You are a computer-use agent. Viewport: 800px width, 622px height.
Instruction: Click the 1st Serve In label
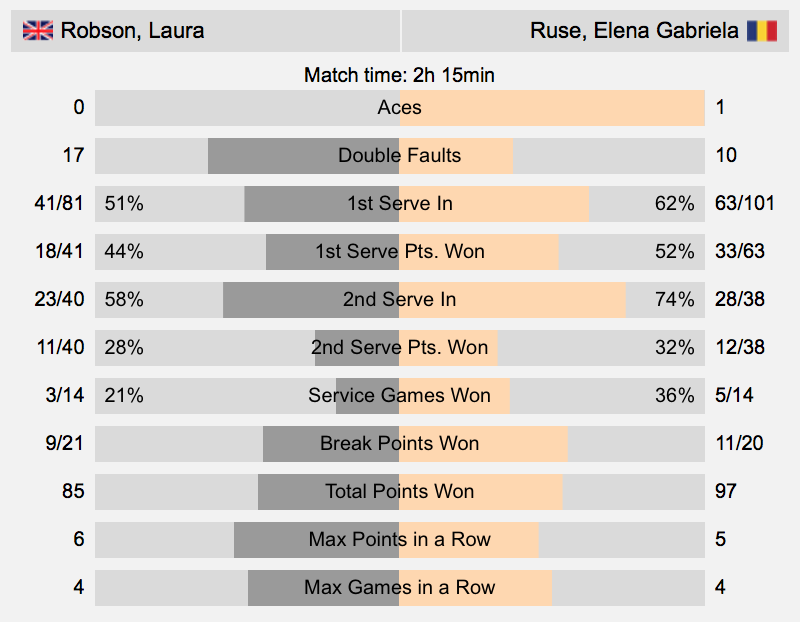click(x=399, y=204)
